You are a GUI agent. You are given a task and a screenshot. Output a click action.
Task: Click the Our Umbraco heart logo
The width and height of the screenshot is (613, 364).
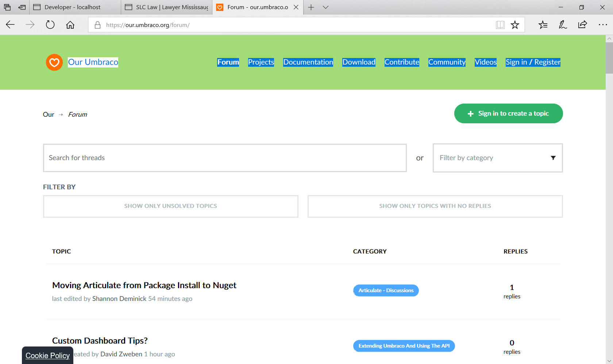point(54,62)
